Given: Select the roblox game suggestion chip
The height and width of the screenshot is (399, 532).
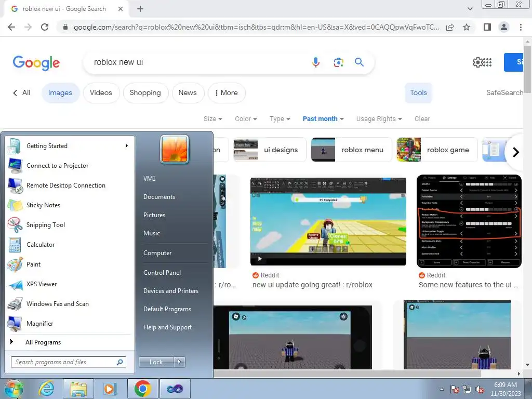Looking at the screenshot, I should pos(436,150).
